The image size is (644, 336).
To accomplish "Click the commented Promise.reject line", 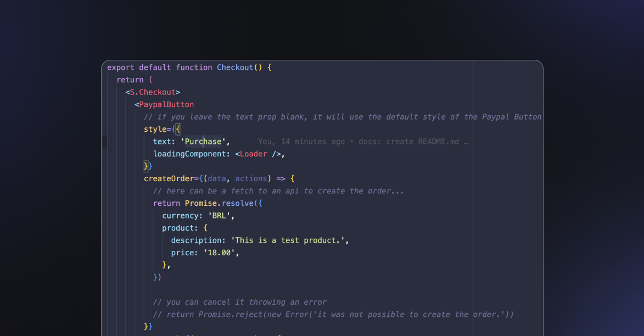I will coord(333,315).
